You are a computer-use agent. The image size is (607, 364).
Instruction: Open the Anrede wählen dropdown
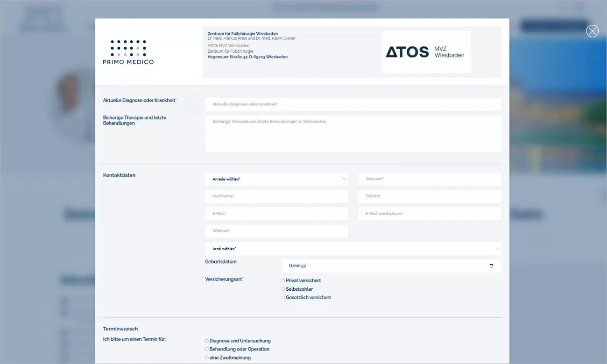[x=276, y=179]
